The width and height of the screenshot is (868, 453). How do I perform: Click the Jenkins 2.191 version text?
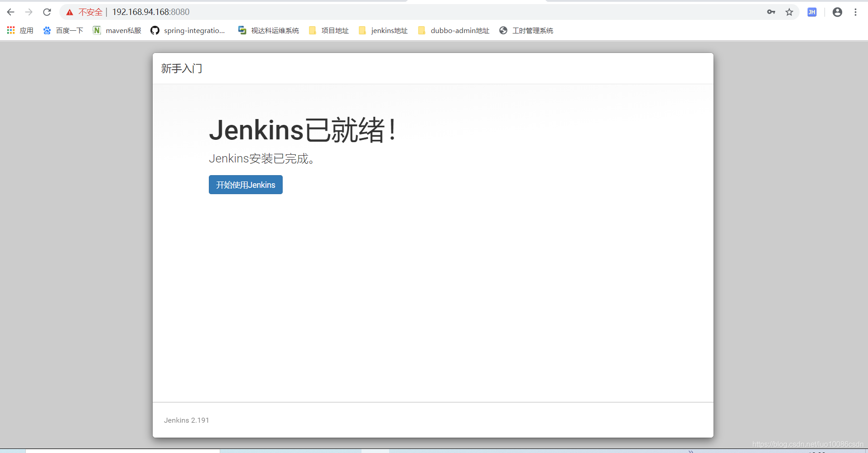[187, 420]
